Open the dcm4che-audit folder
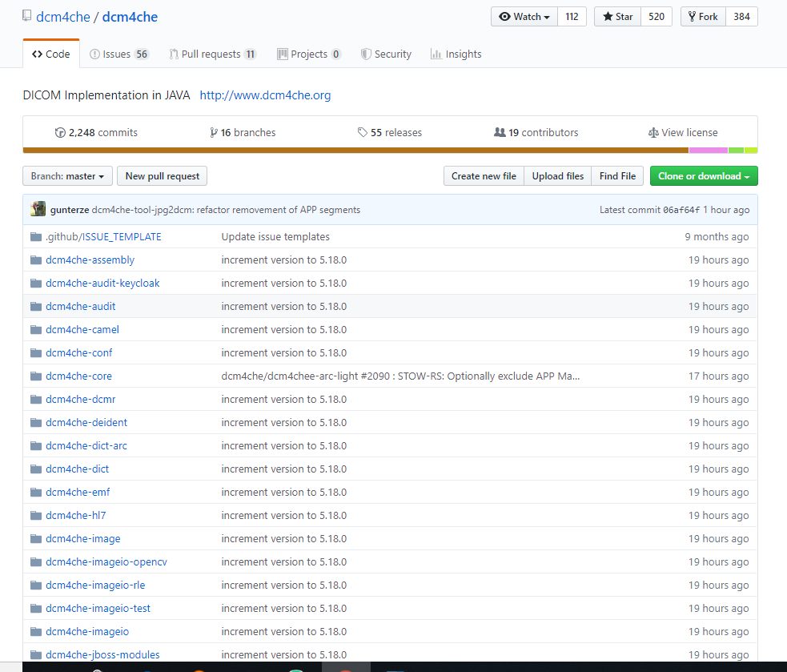This screenshot has width=787, height=672. pos(80,307)
